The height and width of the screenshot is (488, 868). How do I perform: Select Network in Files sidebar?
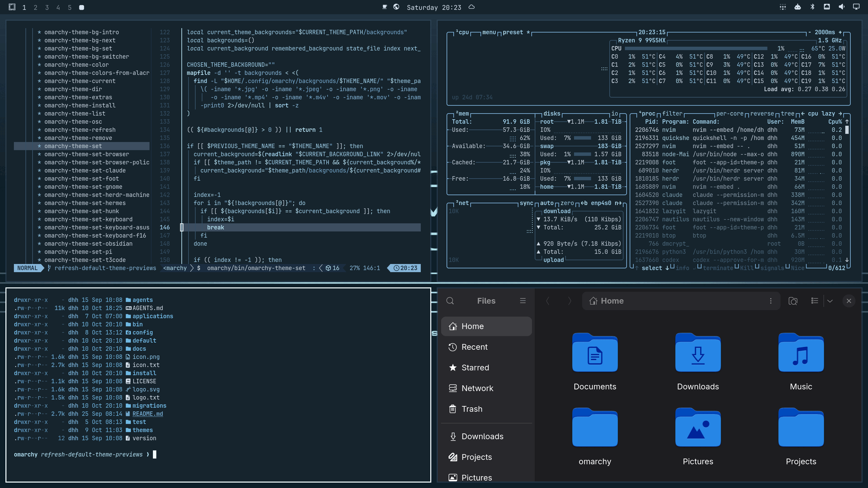click(x=486, y=388)
